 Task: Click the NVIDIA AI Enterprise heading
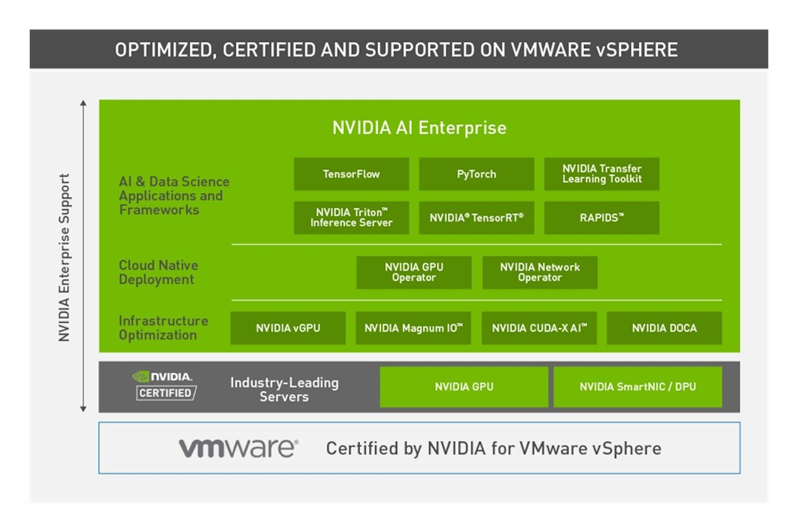point(419,128)
